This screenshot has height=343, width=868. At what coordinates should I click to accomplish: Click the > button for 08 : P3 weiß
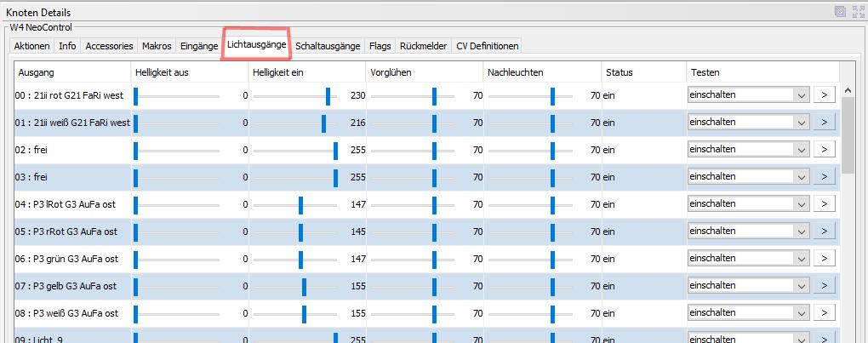(x=824, y=313)
